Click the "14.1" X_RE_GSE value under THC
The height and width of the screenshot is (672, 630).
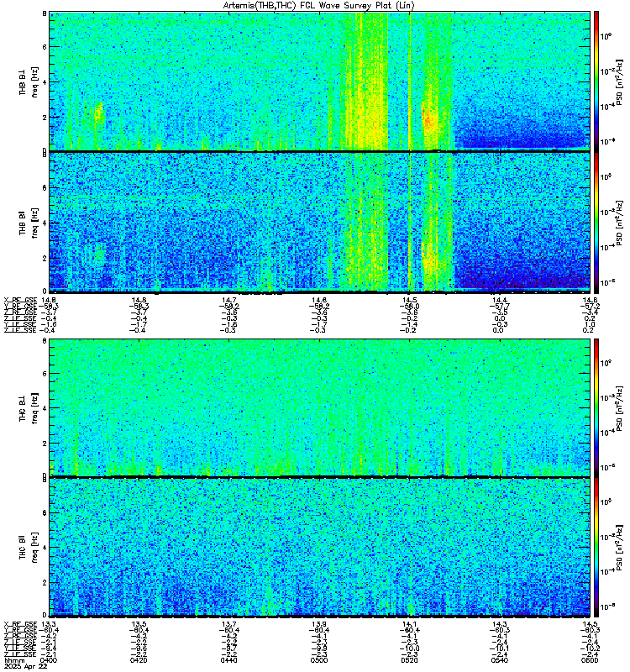[x=409, y=624]
